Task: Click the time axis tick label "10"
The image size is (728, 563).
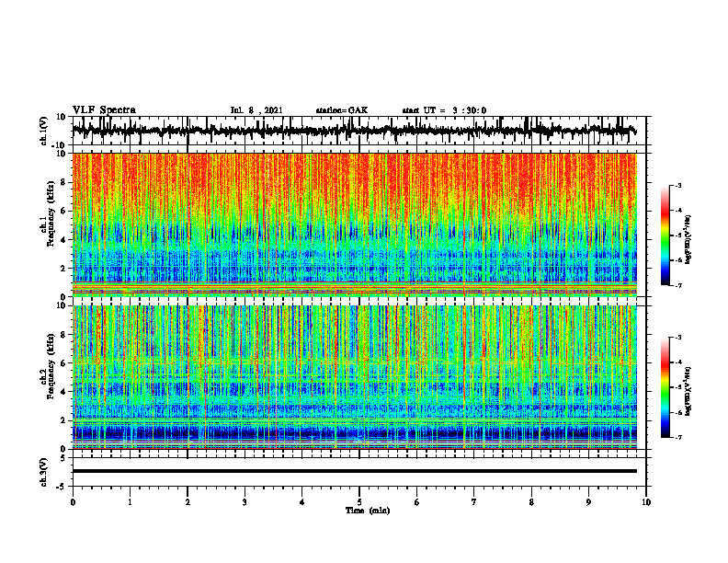Action: (x=646, y=502)
